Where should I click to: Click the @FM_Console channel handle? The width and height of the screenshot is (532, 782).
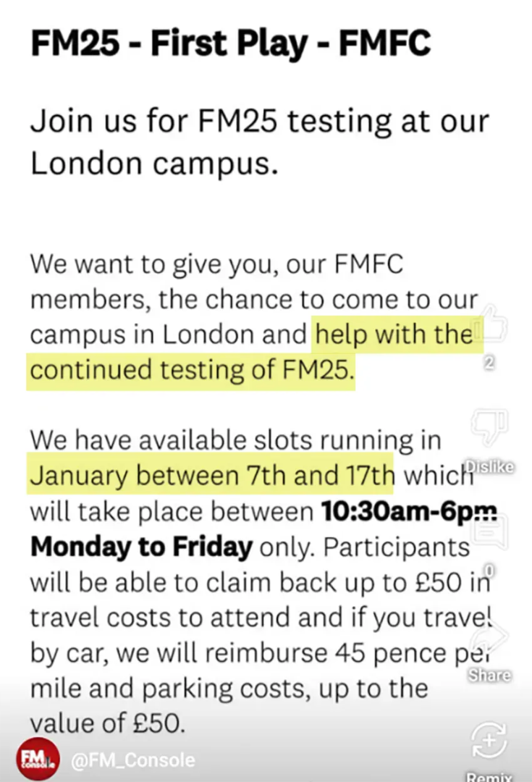[x=132, y=760]
